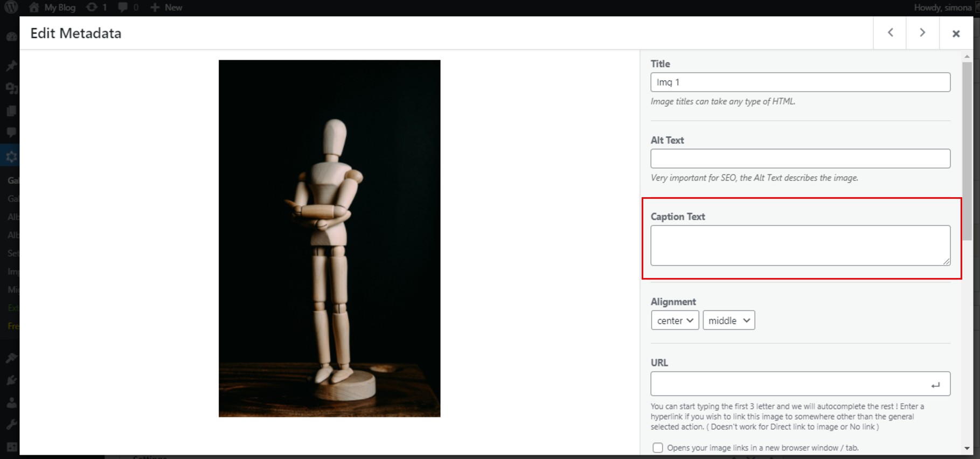Go to the previous image with the left arrow
This screenshot has height=459, width=980.
890,33
